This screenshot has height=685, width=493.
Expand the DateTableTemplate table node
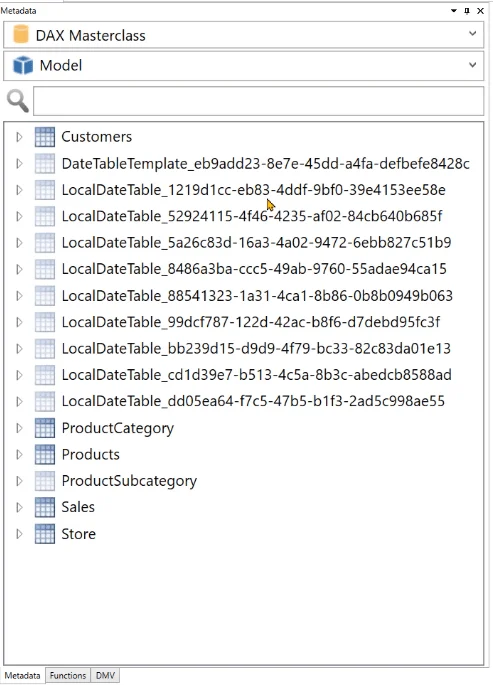[19, 163]
